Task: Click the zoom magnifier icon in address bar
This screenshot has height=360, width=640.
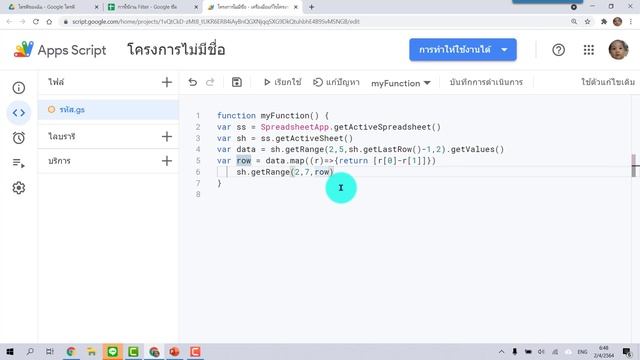Action: pyautogui.click(x=574, y=22)
